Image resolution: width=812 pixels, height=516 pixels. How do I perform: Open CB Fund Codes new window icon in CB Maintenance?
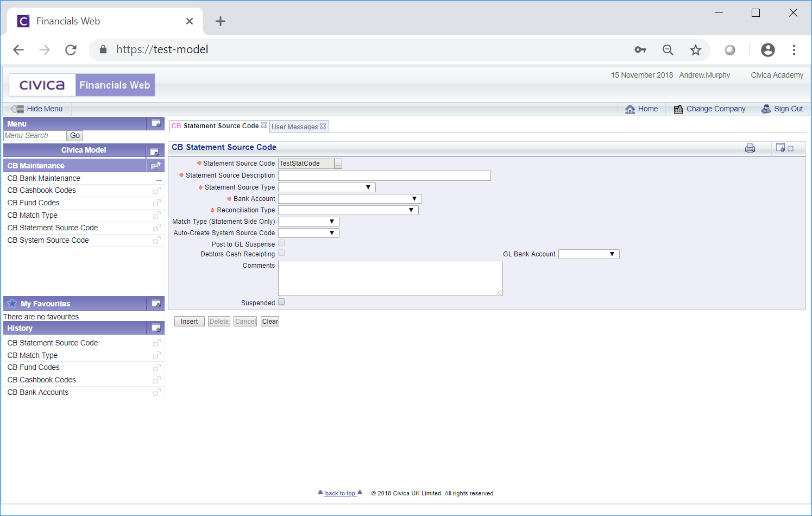pos(157,203)
